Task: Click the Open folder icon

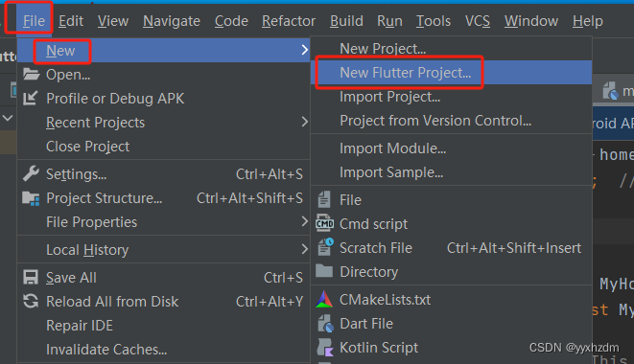Action: [x=31, y=74]
